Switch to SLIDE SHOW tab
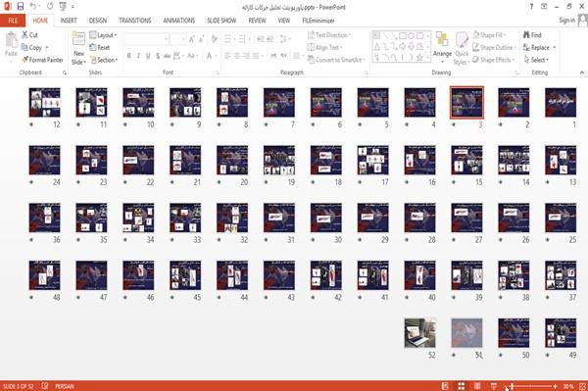 point(221,21)
